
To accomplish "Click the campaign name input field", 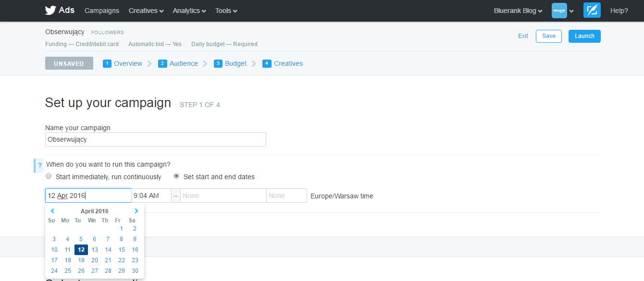I will 155,139.
